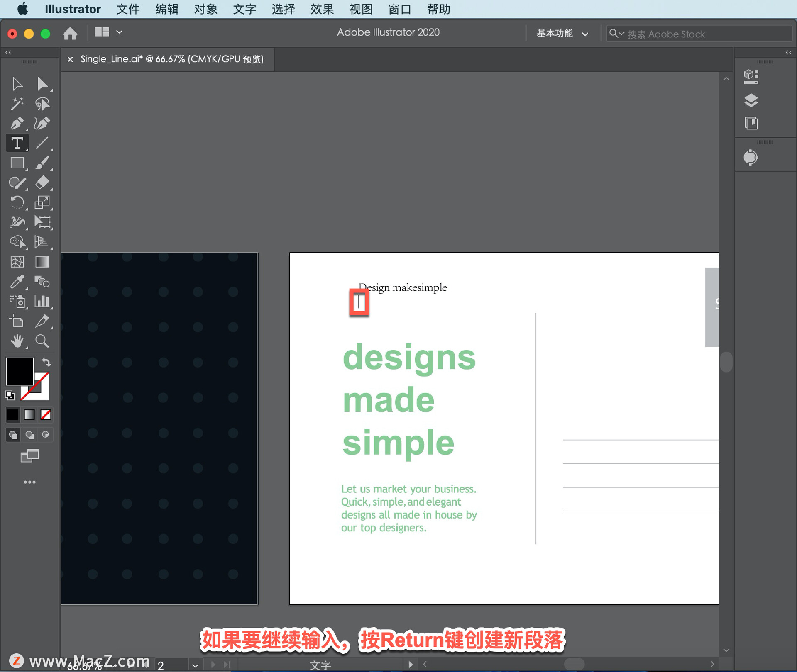Viewport: 797px width, 672px height.
Task: Select the Magic Wand tool
Action: point(17,104)
